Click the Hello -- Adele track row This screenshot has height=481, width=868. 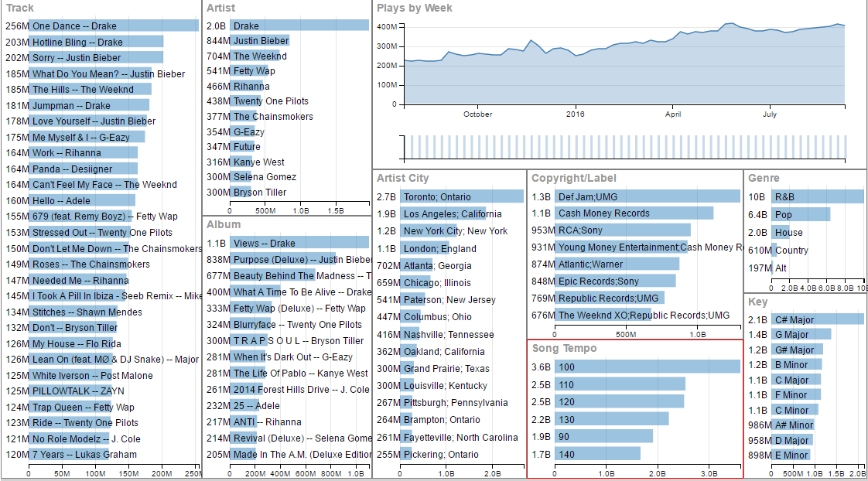click(81, 201)
